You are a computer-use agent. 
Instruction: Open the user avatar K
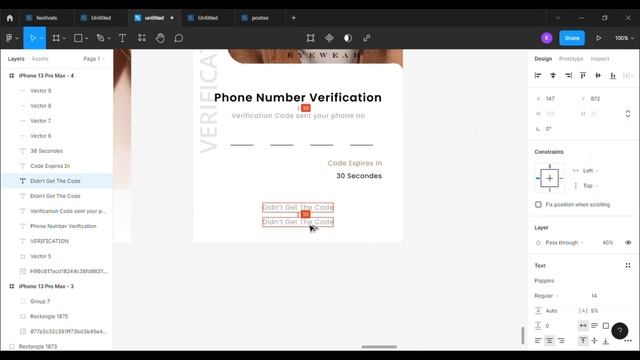click(x=547, y=38)
